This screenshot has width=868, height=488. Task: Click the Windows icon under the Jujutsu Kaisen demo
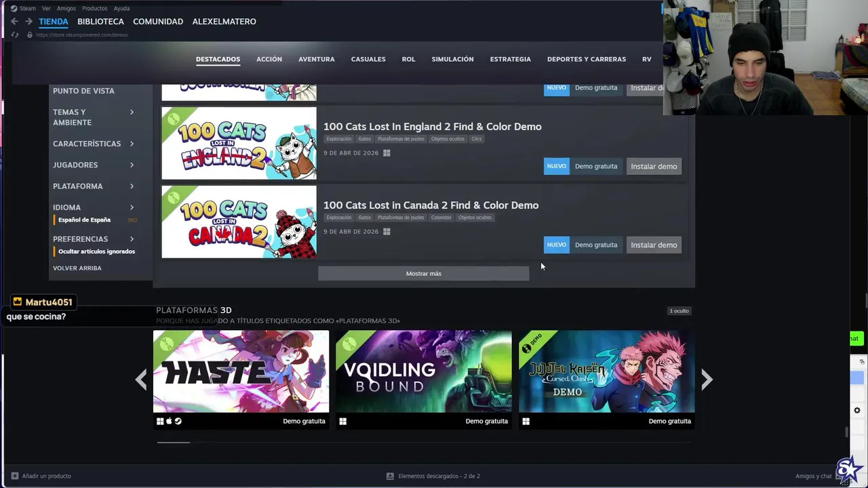click(x=526, y=421)
